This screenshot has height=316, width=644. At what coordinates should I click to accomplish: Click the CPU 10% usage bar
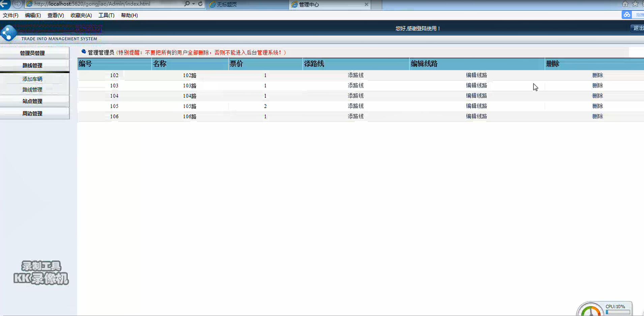coord(618,312)
